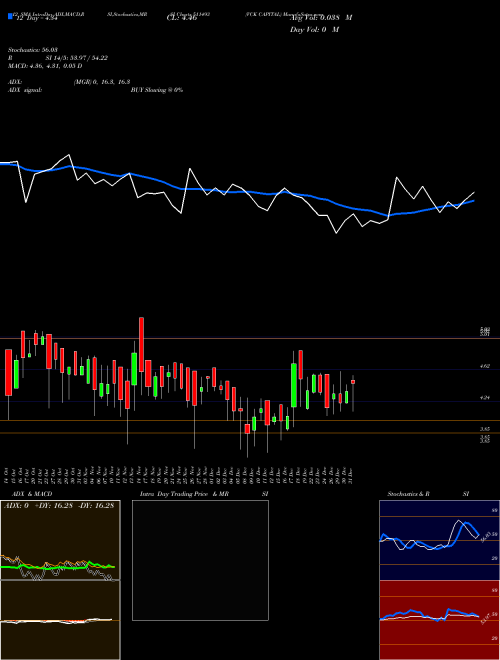The height and width of the screenshot is (660, 500).
Task: Open the MACD sub-chart below the ADX chart
Action: point(60,620)
